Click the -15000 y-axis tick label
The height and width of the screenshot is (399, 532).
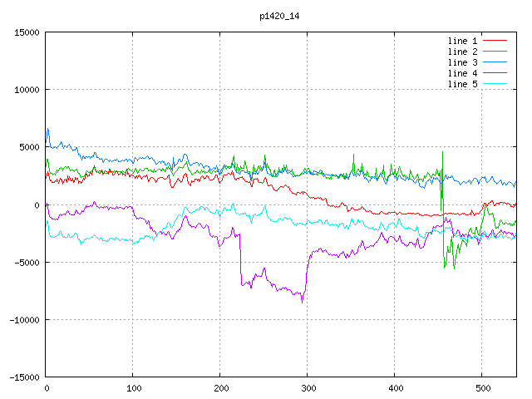point(24,377)
